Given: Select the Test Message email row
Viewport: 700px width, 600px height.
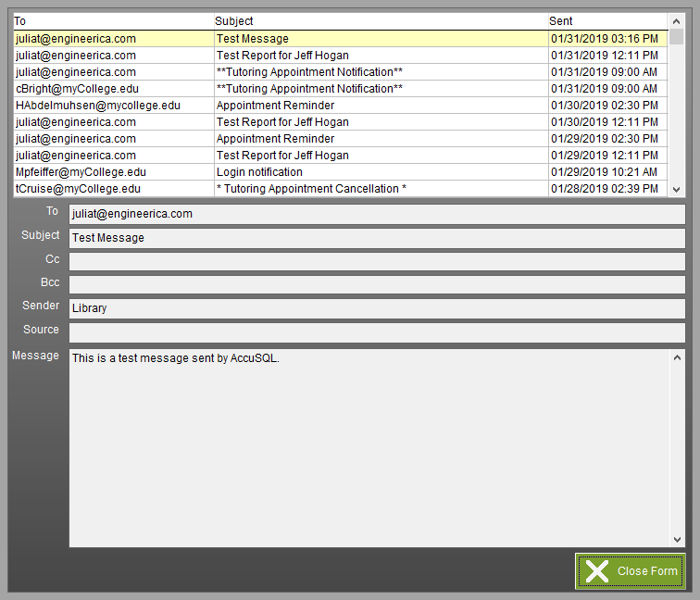Looking at the screenshot, I should click(x=341, y=39).
